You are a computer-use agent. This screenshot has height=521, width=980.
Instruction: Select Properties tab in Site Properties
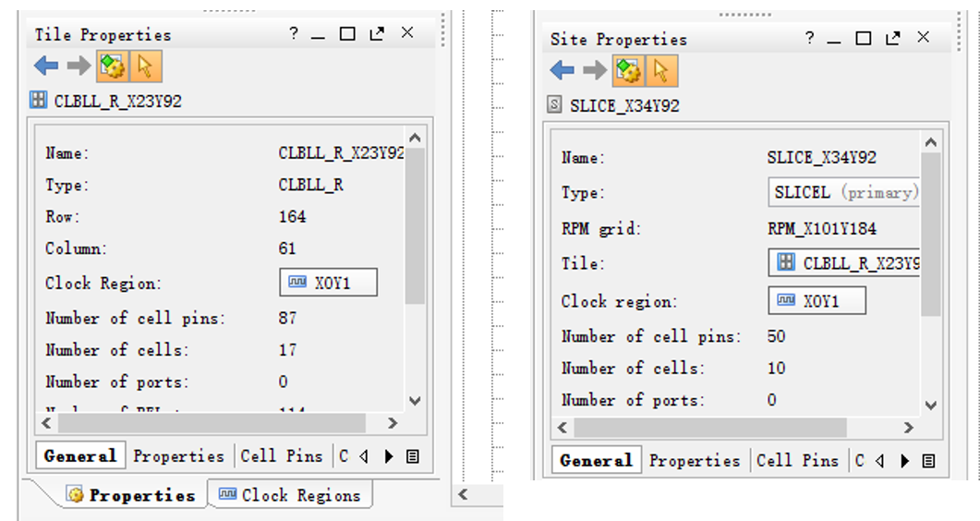[695, 461]
